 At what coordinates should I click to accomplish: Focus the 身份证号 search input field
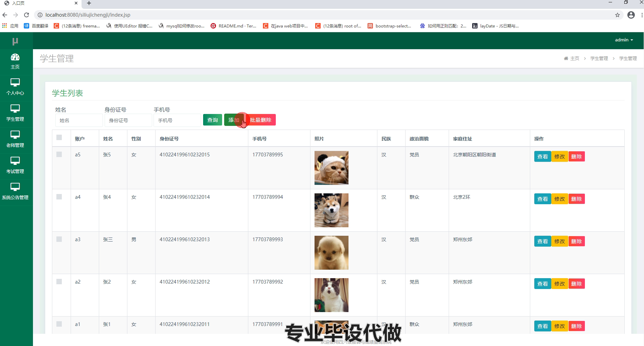[128, 120]
